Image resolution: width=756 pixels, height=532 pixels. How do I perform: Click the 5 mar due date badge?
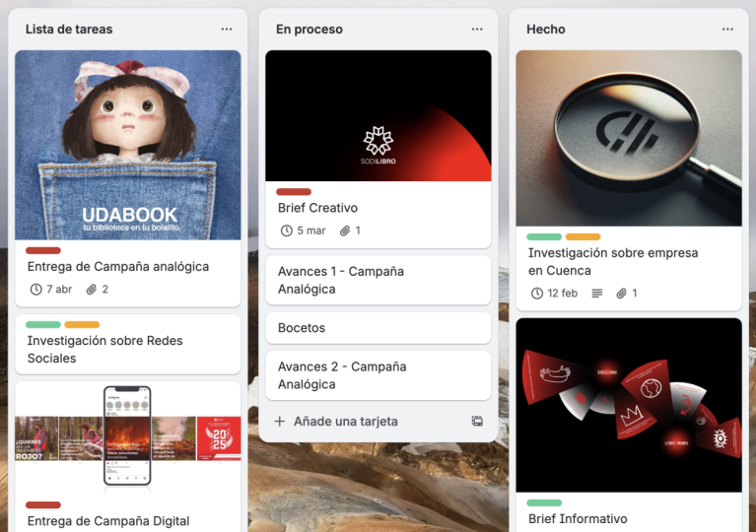pyautogui.click(x=303, y=231)
